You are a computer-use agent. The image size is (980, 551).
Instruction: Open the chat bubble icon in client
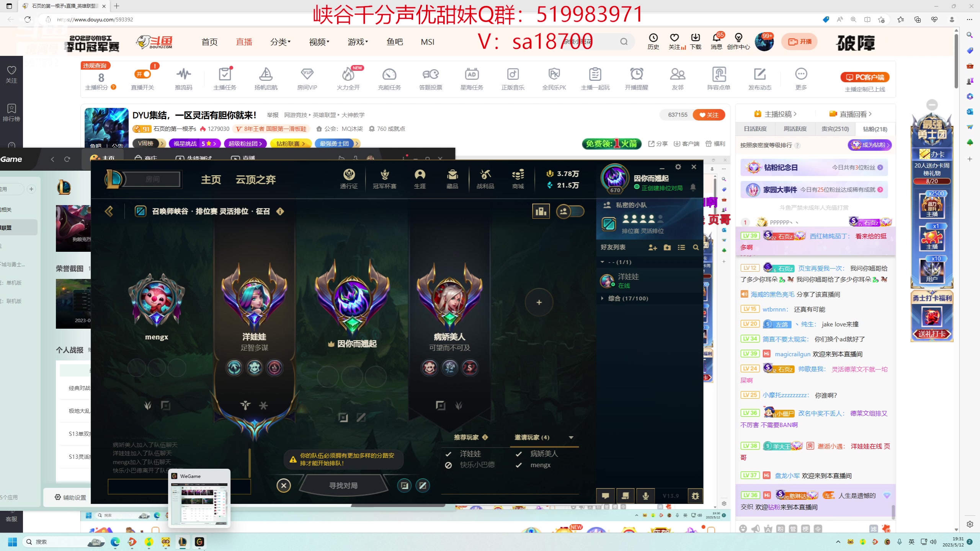(x=606, y=496)
